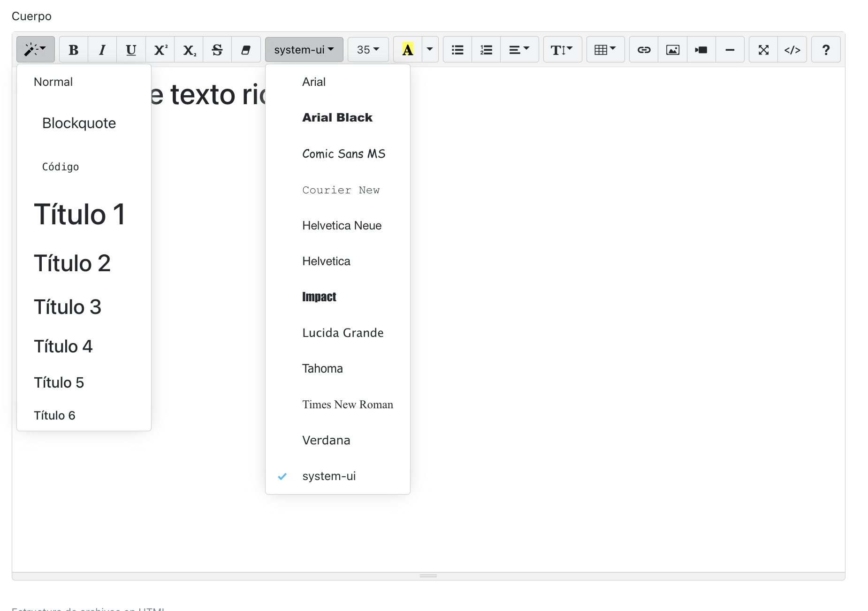Insert a link using chain icon
This screenshot has width=868, height=611.
coord(644,50)
